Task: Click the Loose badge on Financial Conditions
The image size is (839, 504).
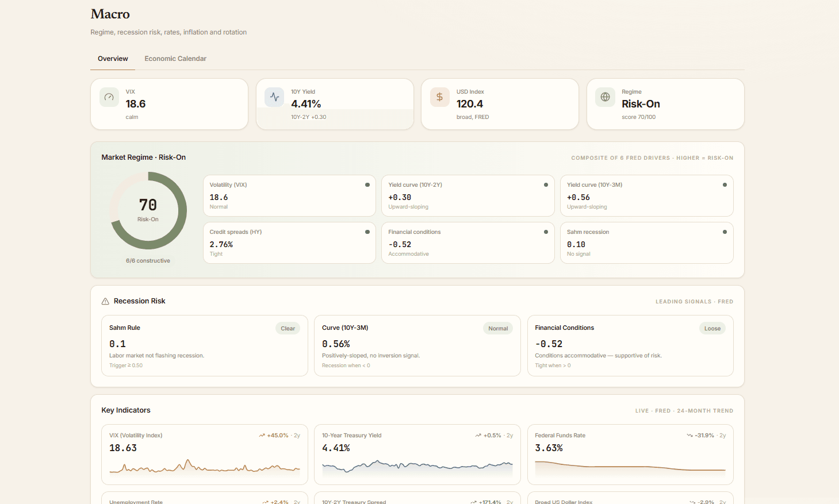Action: 712,329
